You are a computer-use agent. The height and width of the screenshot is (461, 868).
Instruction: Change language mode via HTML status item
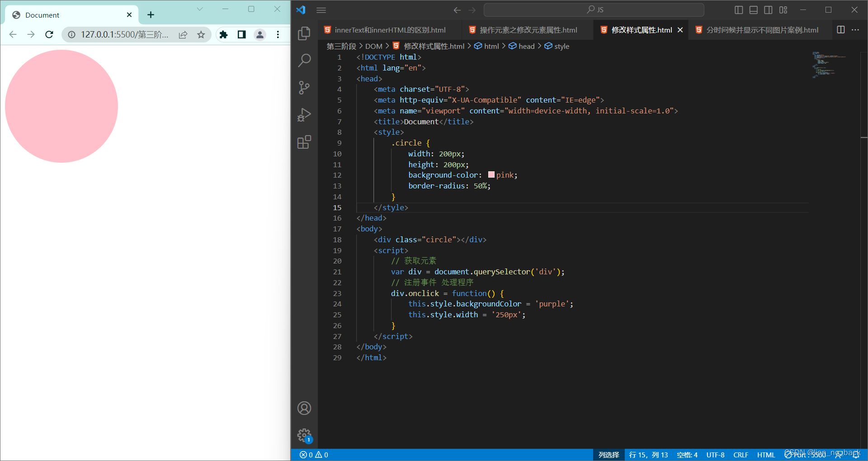point(766,455)
